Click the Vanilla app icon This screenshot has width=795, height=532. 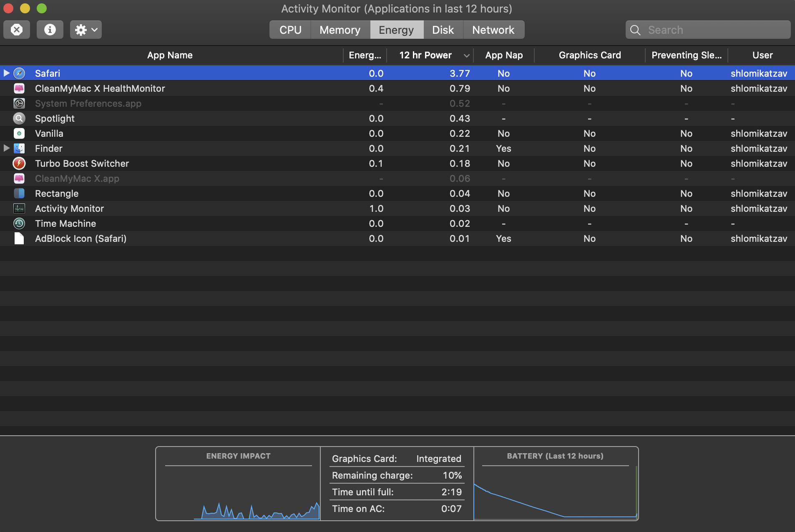(x=19, y=133)
